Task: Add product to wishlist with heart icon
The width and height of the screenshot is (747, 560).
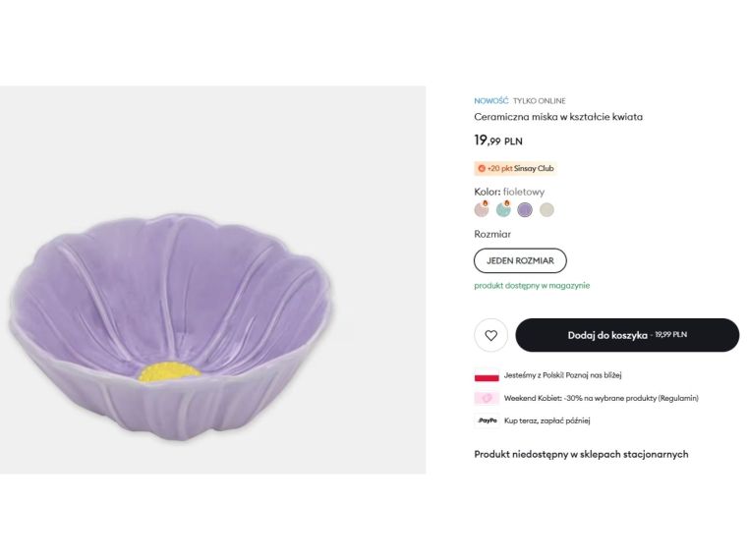Action: (490, 335)
